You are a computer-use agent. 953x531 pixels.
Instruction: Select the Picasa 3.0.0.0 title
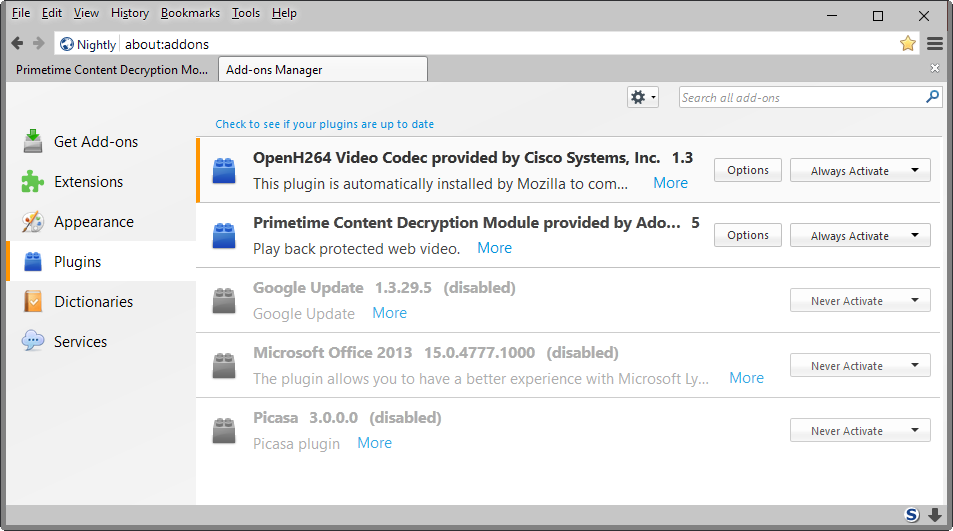305,417
